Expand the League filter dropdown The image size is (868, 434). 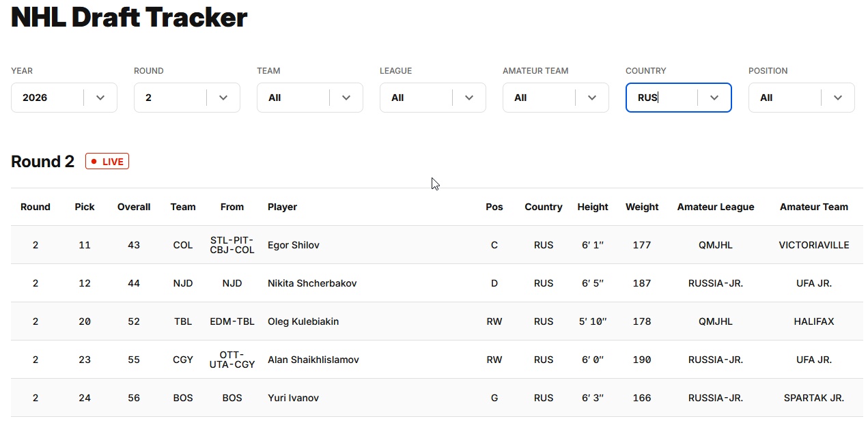433,98
